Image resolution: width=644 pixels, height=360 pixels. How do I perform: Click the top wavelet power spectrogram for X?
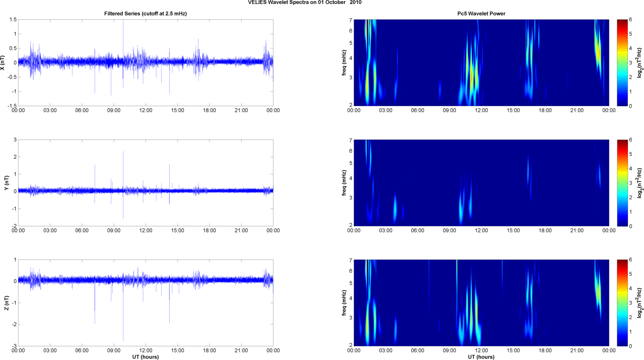click(481, 63)
